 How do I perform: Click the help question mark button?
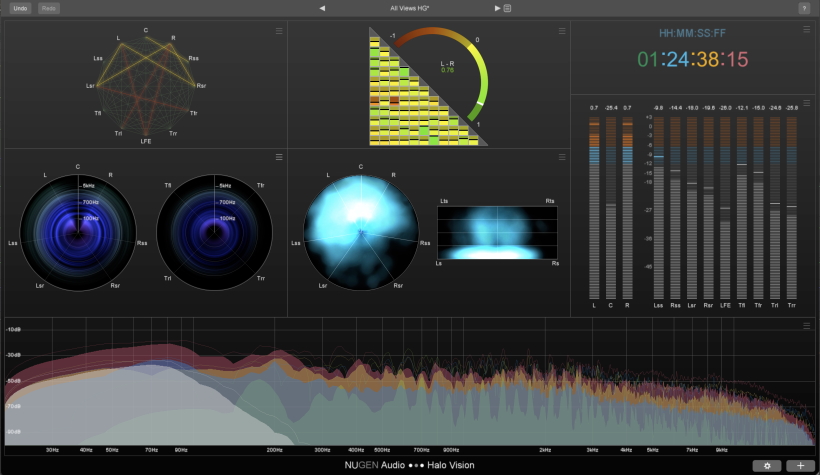(x=804, y=8)
